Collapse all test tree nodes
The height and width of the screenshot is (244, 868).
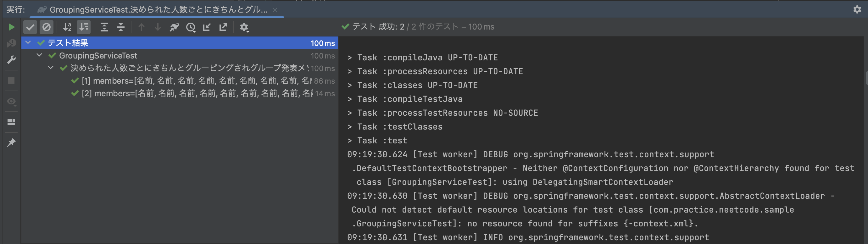(x=121, y=27)
